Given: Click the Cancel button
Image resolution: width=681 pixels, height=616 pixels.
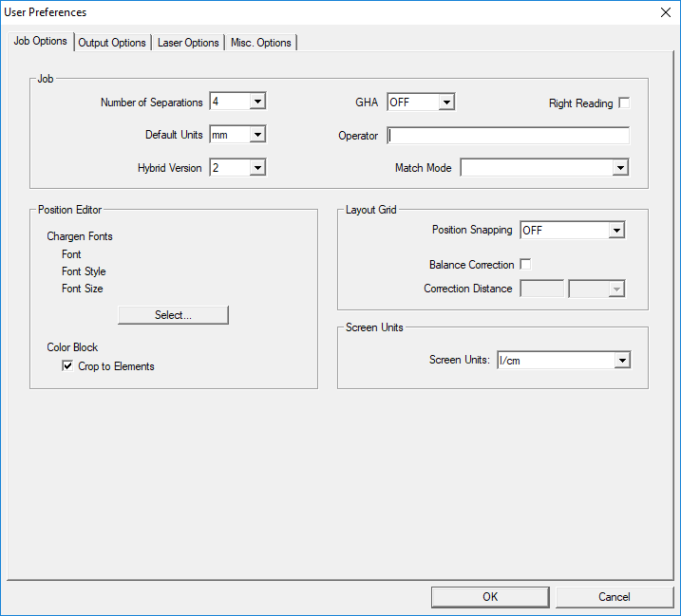Looking at the screenshot, I should 614,597.
